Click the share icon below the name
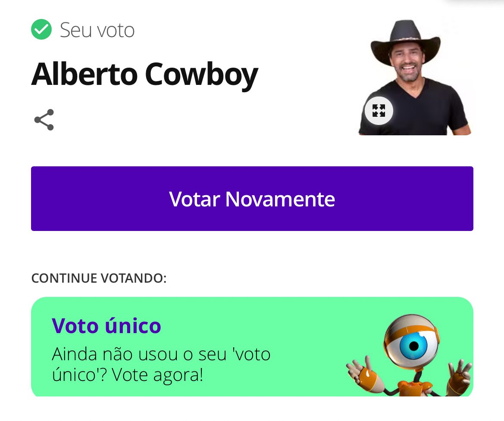 click(x=44, y=120)
